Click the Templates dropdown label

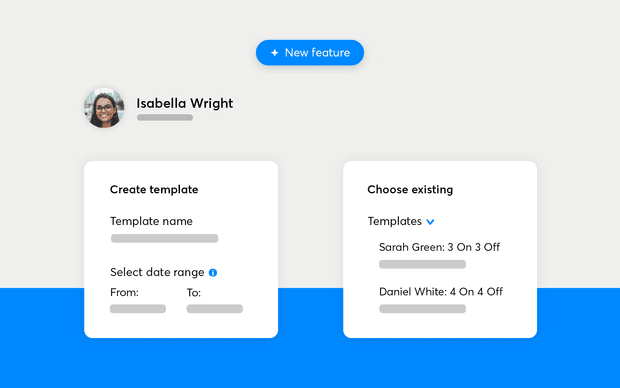[x=395, y=221]
